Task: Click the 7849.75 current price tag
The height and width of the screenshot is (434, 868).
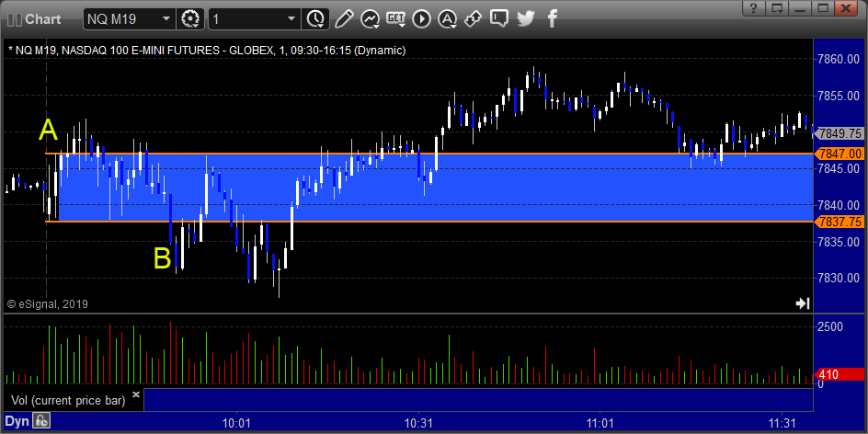Action: coord(839,133)
